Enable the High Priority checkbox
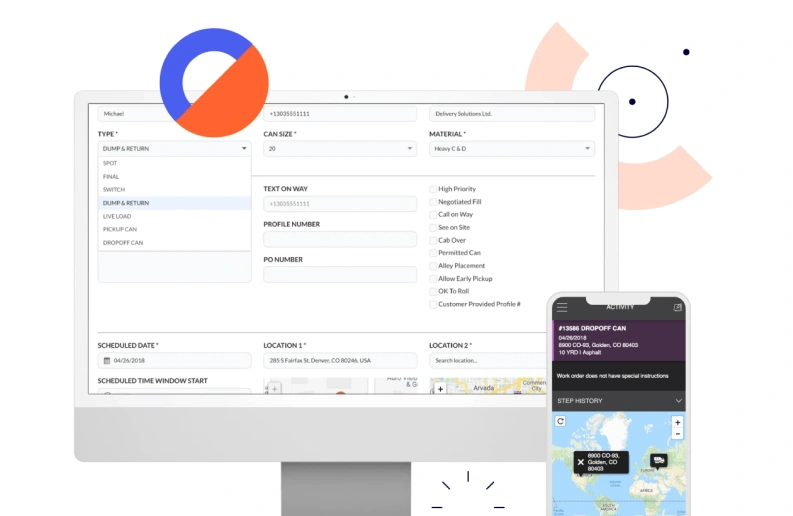 pyautogui.click(x=433, y=189)
